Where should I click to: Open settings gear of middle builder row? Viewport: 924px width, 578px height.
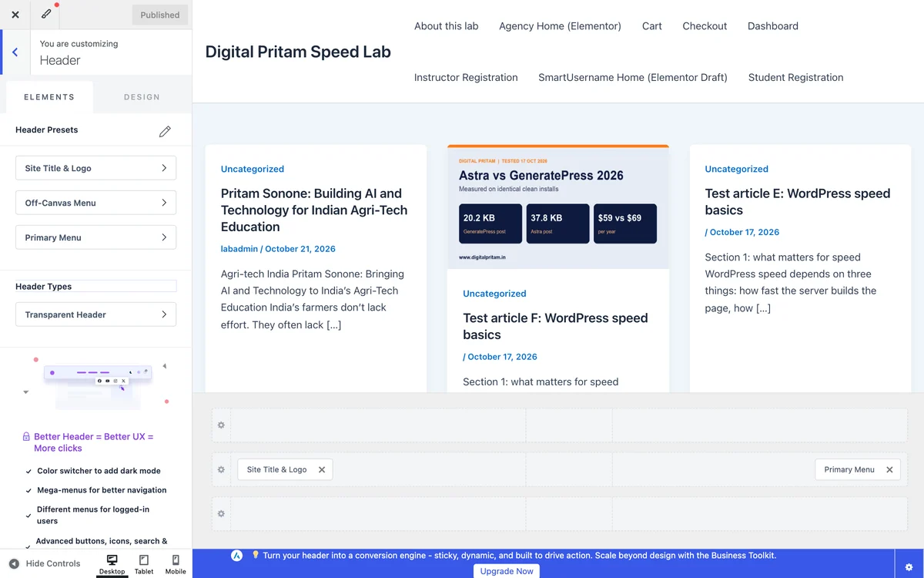pos(221,469)
